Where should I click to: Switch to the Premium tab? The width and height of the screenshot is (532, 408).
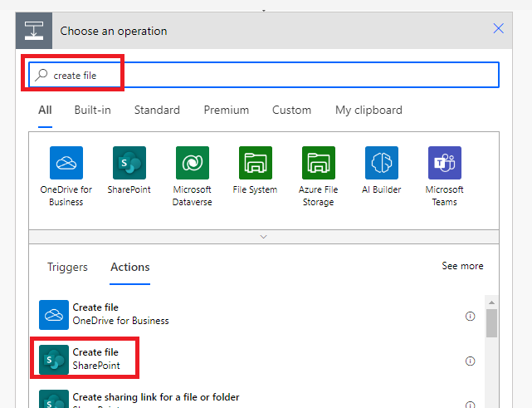[x=226, y=110]
